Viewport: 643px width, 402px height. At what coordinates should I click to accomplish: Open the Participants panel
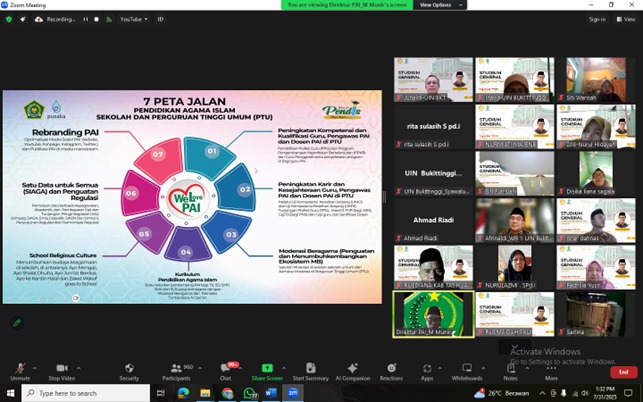pyautogui.click(x=176, y=370)
